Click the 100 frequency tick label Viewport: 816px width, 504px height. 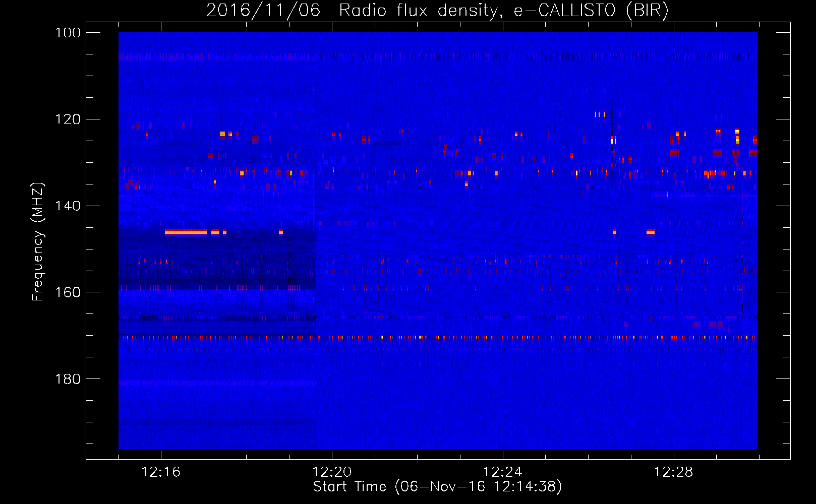(x=68, y=33)
